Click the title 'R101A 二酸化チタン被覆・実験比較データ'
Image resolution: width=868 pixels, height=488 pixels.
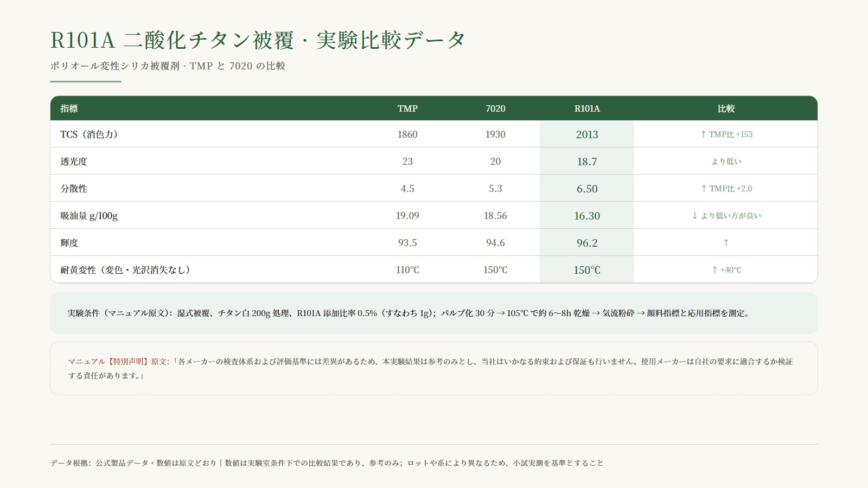point(258,40)
